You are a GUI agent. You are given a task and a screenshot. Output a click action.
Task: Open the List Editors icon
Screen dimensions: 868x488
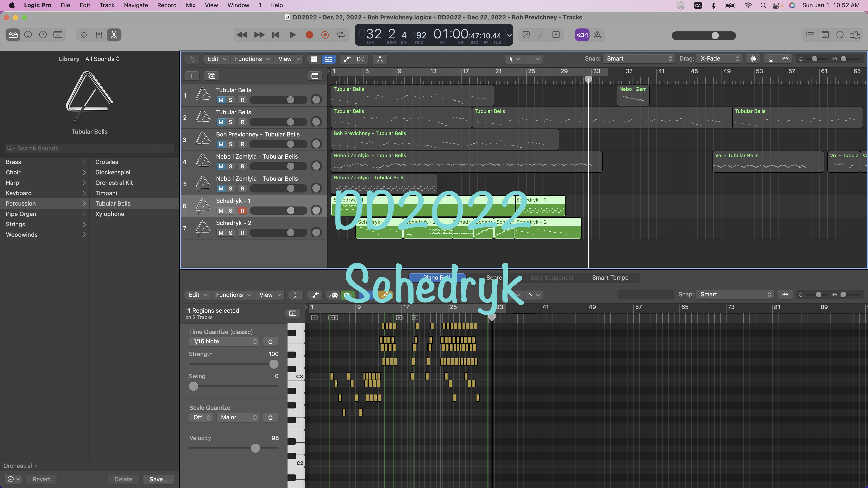(810, 35)
